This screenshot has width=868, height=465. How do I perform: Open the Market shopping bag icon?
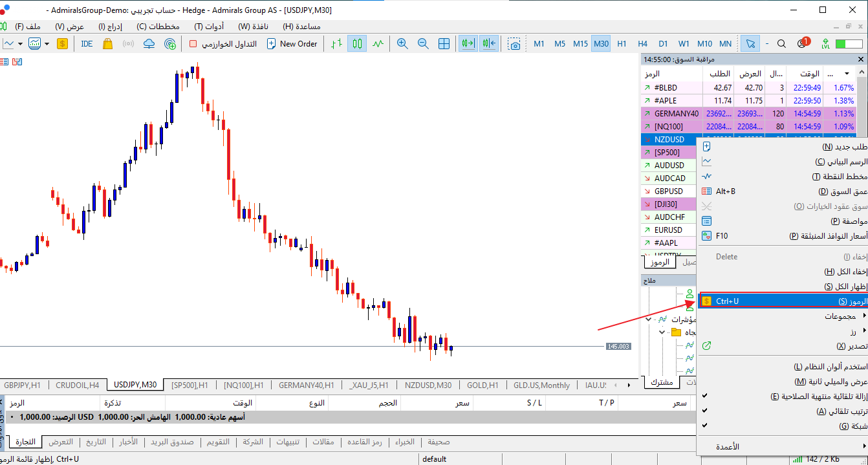[x=107, y=44]
